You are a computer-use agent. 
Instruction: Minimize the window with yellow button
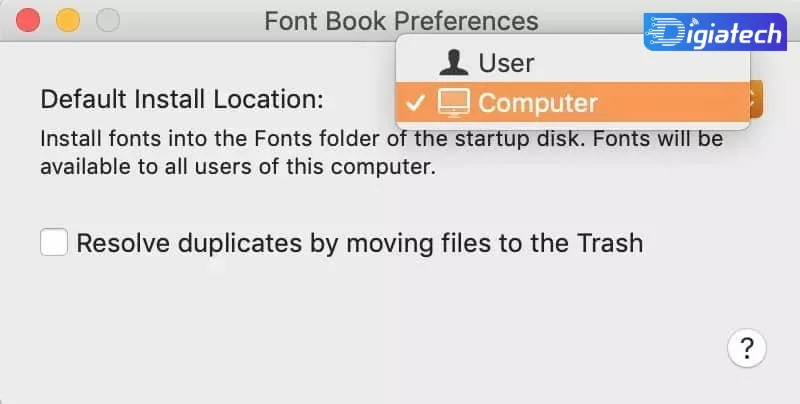click(x=68, y=20)
